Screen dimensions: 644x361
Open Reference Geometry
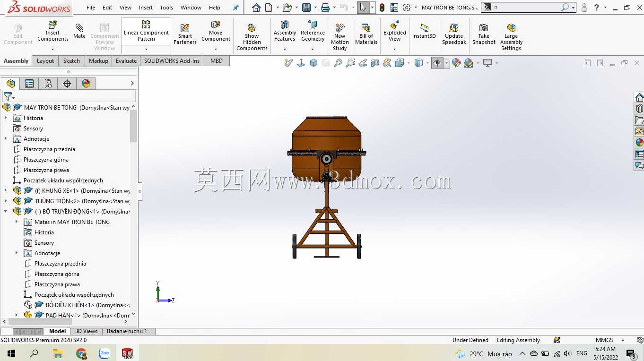313,32
